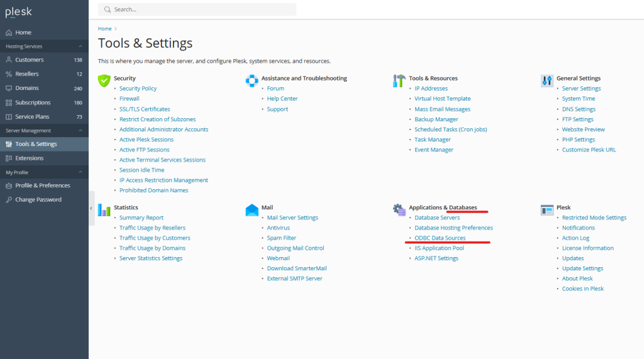Open the PHP Settings link
This screenshot has width=644, height=359.
pos(579,140)
